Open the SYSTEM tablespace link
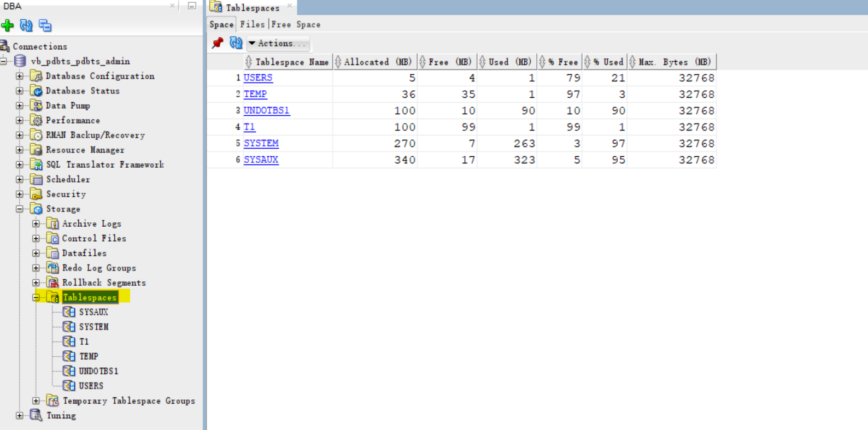 pyautogui.click(x=261, y=143)
